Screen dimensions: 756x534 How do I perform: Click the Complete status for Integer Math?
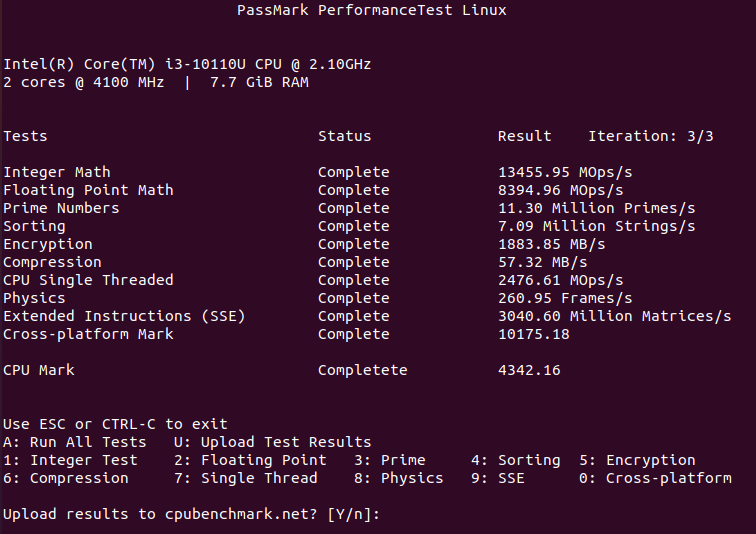point(354,173)
